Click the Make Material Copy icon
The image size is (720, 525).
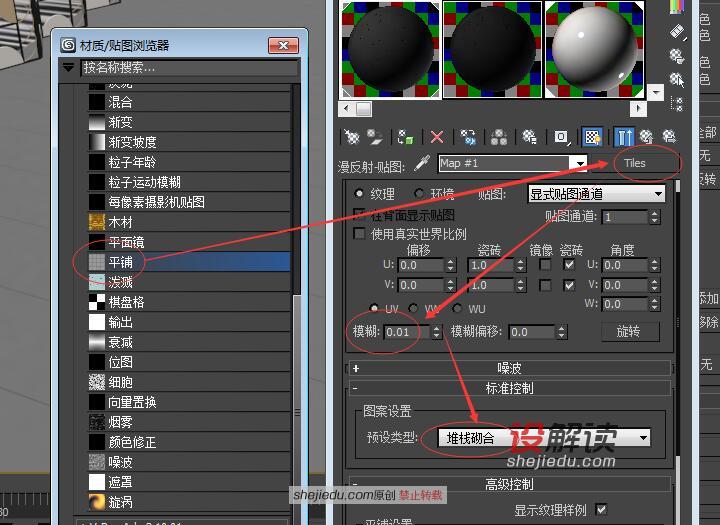click(x=468, y=137)
